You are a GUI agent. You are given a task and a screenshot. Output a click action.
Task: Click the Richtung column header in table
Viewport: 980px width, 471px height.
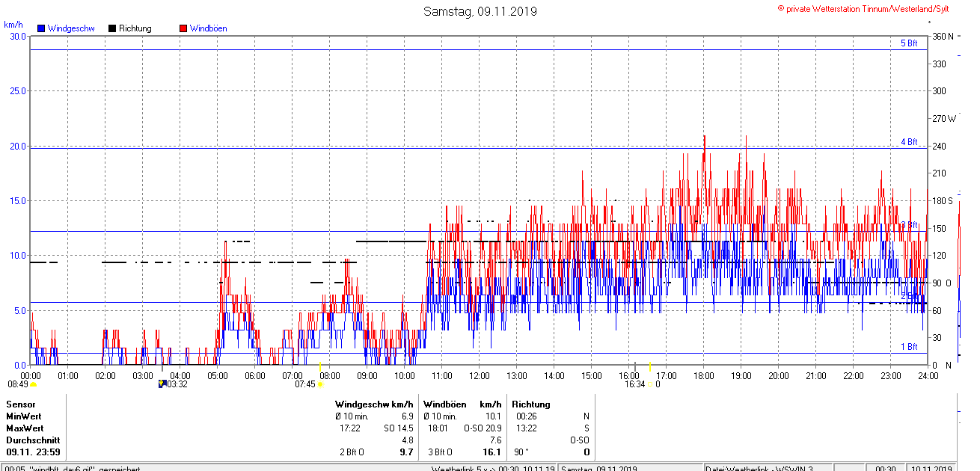pos(531,404)
